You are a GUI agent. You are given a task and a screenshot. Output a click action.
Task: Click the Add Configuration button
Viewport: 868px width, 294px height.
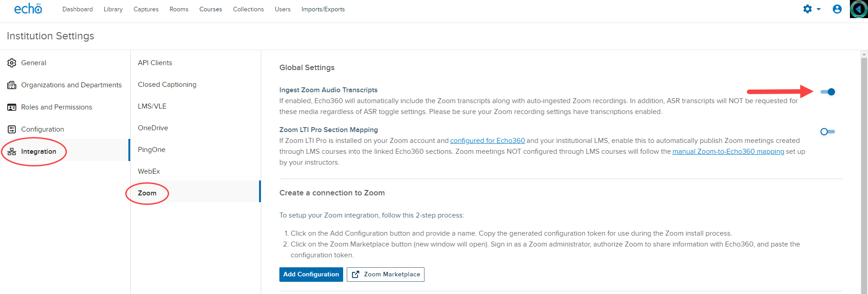coord(311,275)
